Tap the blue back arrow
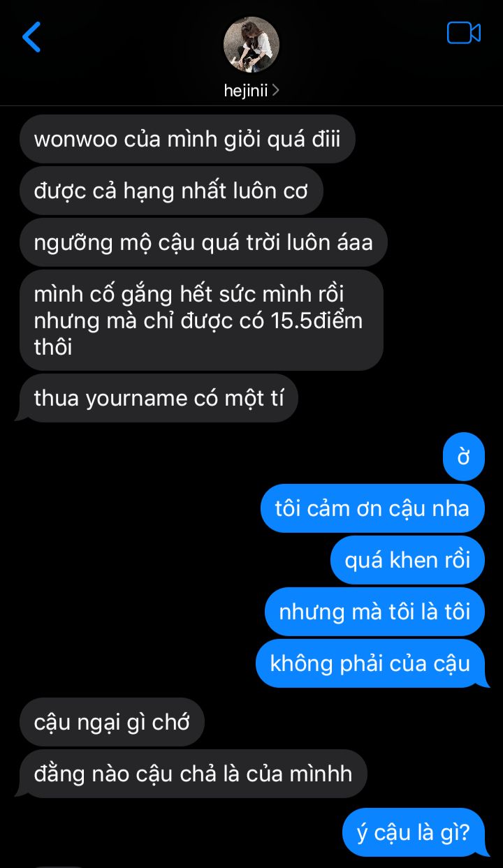The height and width of the screenshot is (868, 503). pyautogui.click(x=31, y=36)
